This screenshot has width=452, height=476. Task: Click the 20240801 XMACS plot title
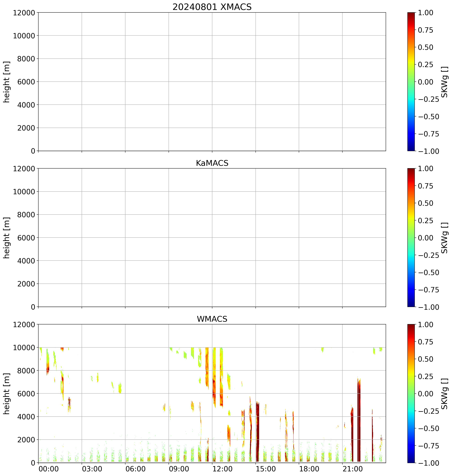[212, 7]
